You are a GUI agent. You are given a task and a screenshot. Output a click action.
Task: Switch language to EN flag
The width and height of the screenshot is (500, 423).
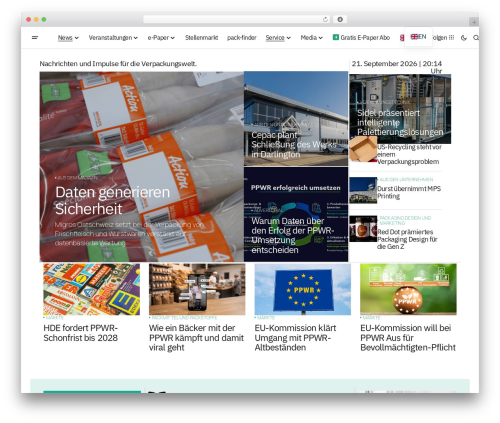418,37
